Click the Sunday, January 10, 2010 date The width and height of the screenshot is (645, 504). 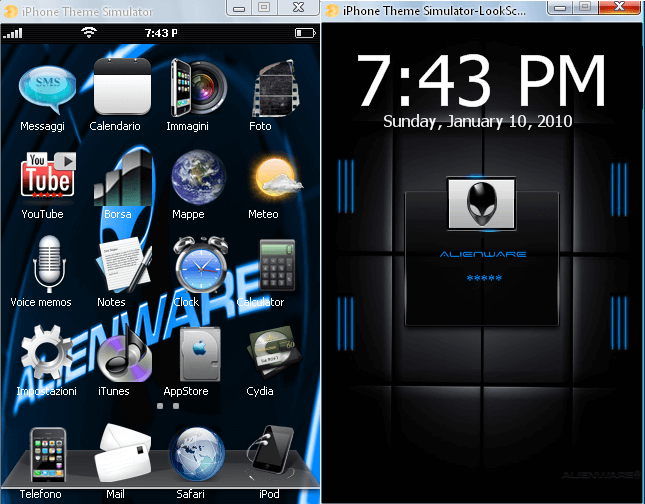click(478, 122)
